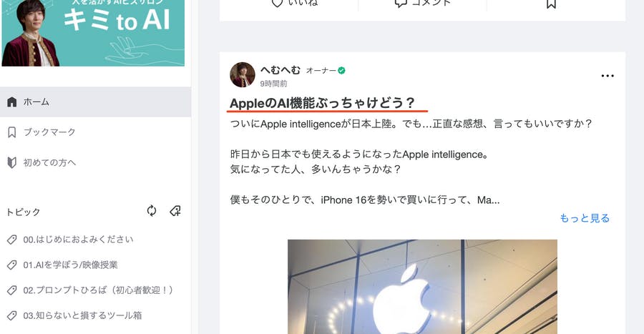Image resolution: width=644 pixels, height=334 pixels.
Task: Click the へむへむ author name
Action: pyautogui.click(x=280, y=70)
